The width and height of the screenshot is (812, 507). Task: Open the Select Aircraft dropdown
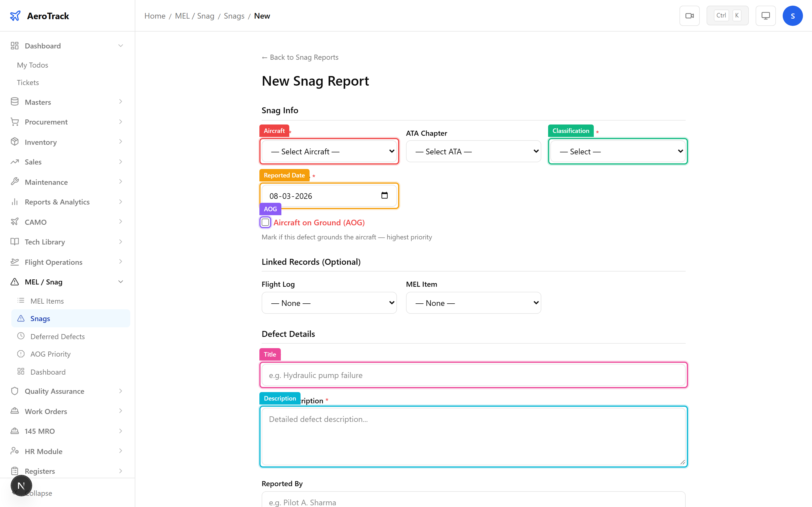click(x=329, y=151)
